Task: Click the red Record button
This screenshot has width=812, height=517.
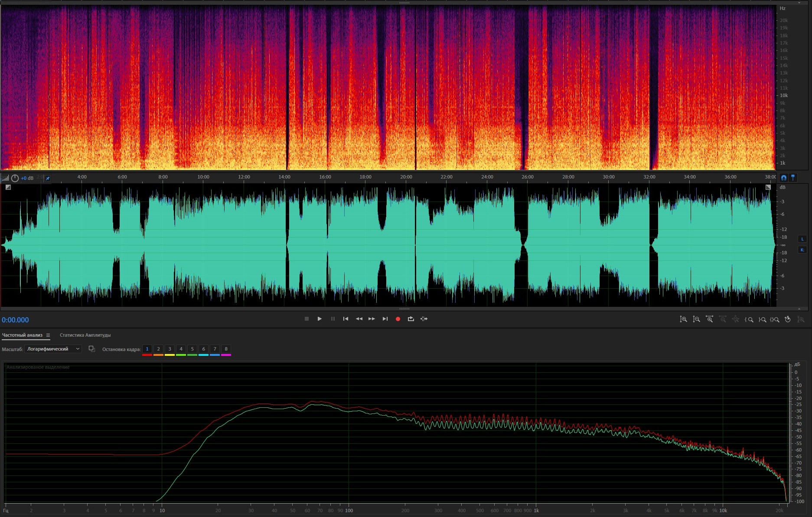Action: click(398, 319)
